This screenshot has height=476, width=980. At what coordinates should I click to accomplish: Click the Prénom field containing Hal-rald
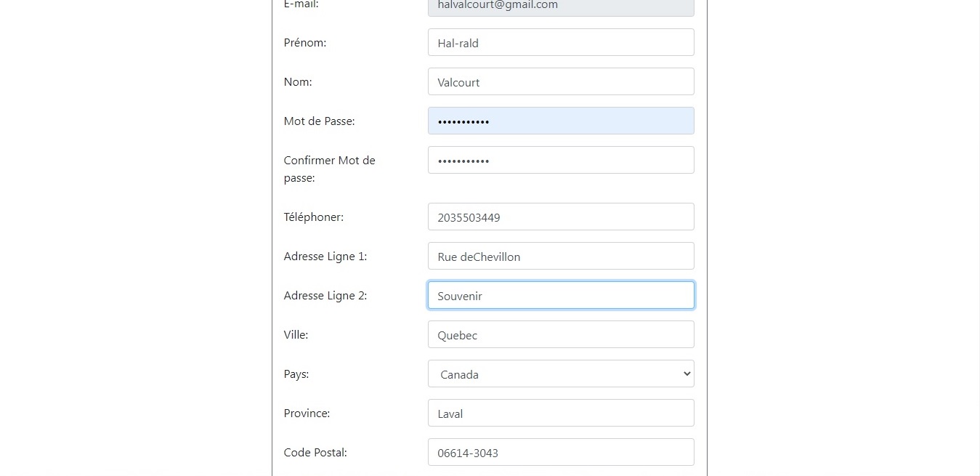[560, 42]
